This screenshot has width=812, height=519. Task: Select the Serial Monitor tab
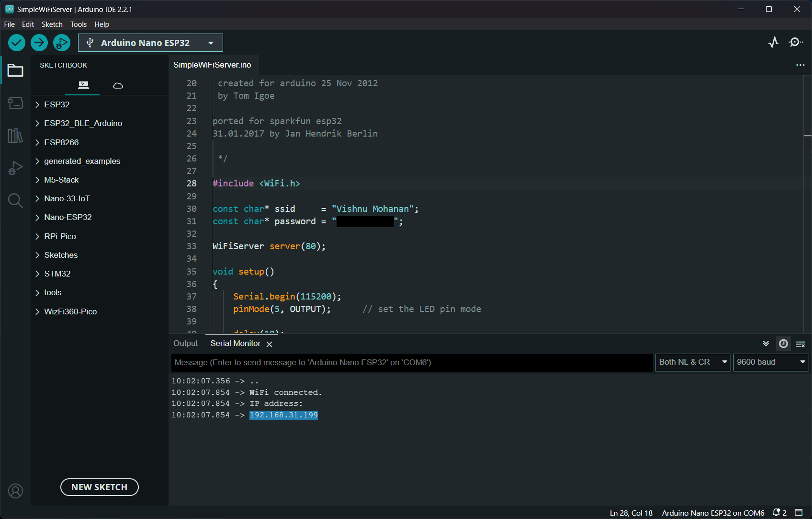click(x=235, y=344)
